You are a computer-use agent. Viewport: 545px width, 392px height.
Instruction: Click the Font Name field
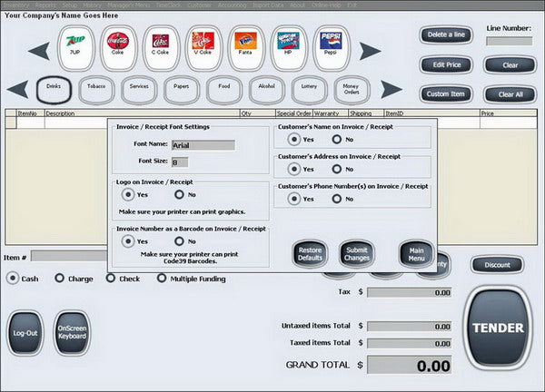pyautogui.click(x=203, y=145)
